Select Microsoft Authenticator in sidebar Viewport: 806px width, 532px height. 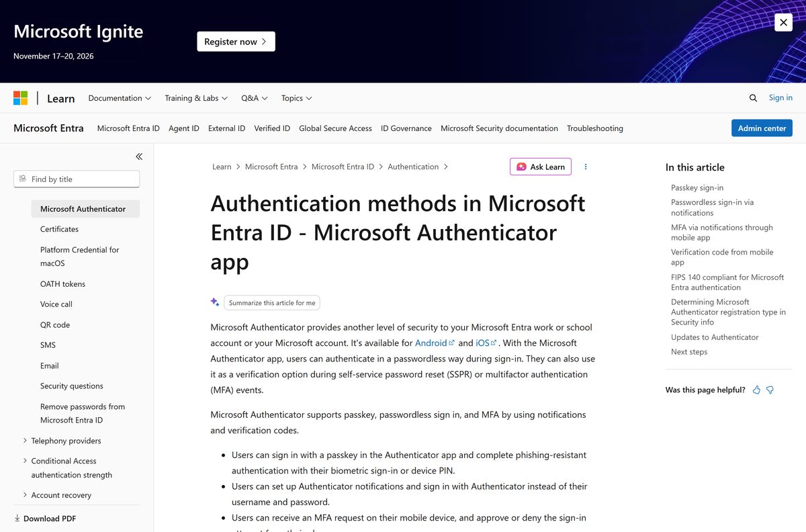(85, 209)
